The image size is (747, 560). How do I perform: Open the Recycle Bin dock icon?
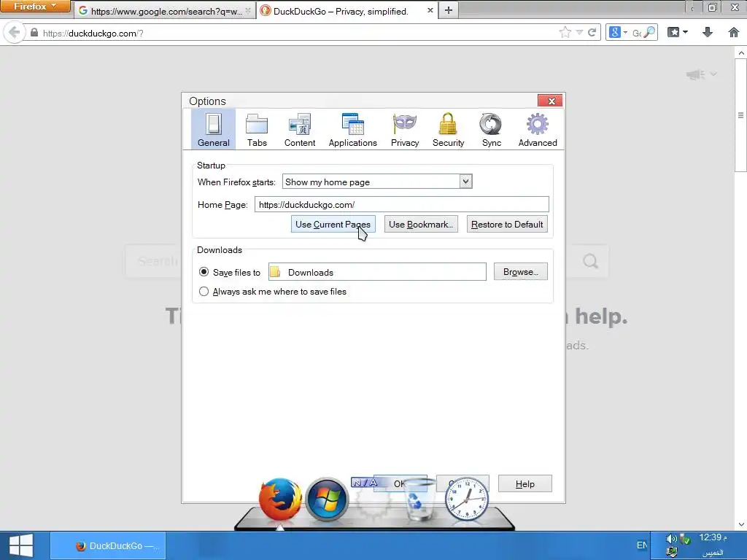[418, 499]
